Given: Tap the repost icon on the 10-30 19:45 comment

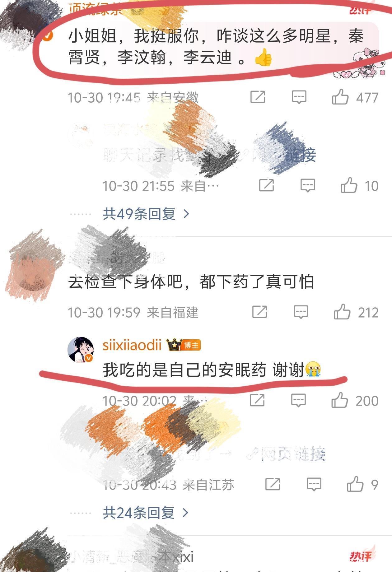Looking at the screenshot, I should pos(258,97).
